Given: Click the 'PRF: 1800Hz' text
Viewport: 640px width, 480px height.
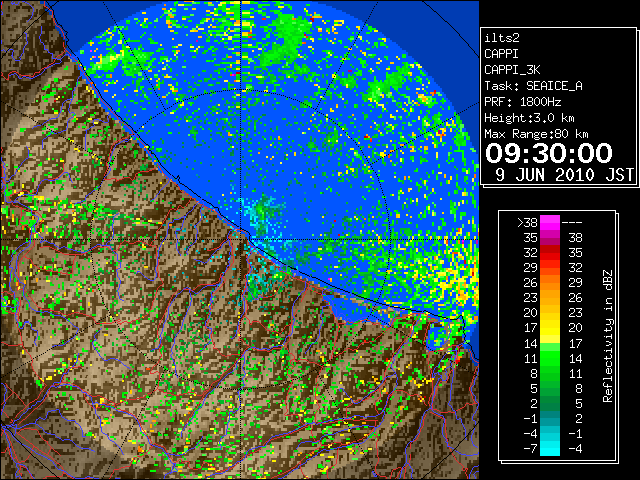Looking at the screenshot, I should pyautogui.click(x=523, y=102).
